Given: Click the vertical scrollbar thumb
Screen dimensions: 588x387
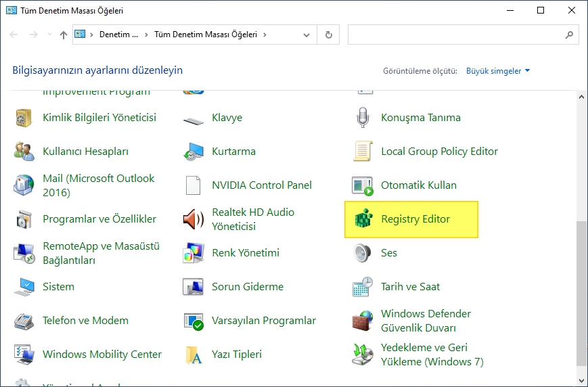Looking at the screenshot, I should 582,293.
